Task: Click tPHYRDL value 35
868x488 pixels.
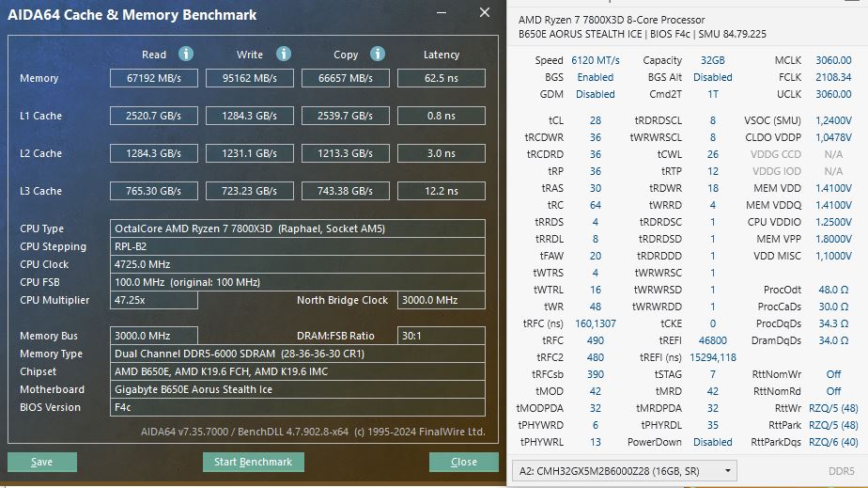Action: pyautogui.click(x=712, y=425)
